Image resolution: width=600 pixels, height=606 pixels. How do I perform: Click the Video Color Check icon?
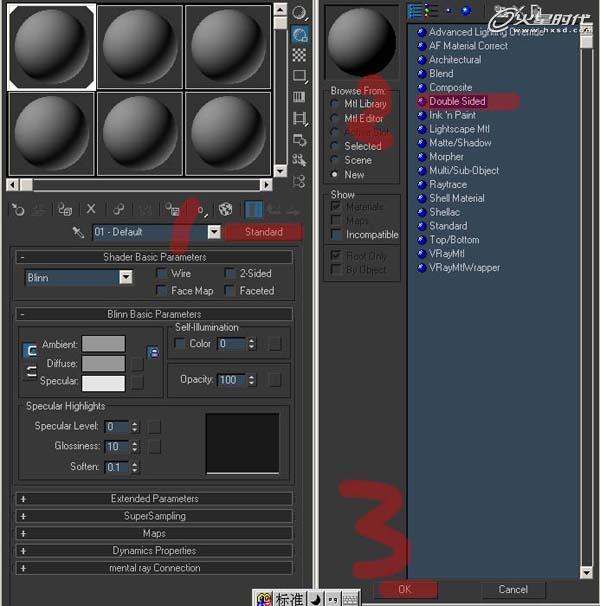point(300,97)
